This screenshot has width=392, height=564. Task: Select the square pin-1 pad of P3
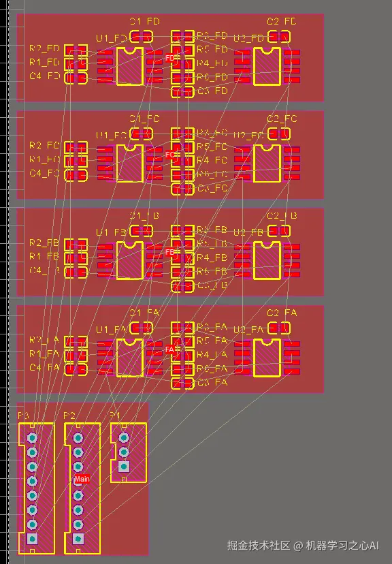point(33,539)
